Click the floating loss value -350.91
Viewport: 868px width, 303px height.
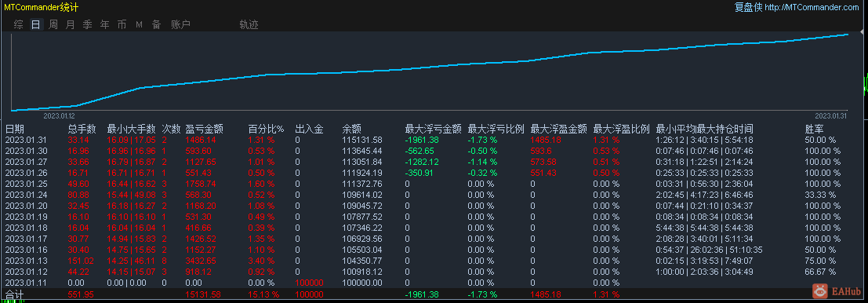pyautogui.click(x=419, y=173)
